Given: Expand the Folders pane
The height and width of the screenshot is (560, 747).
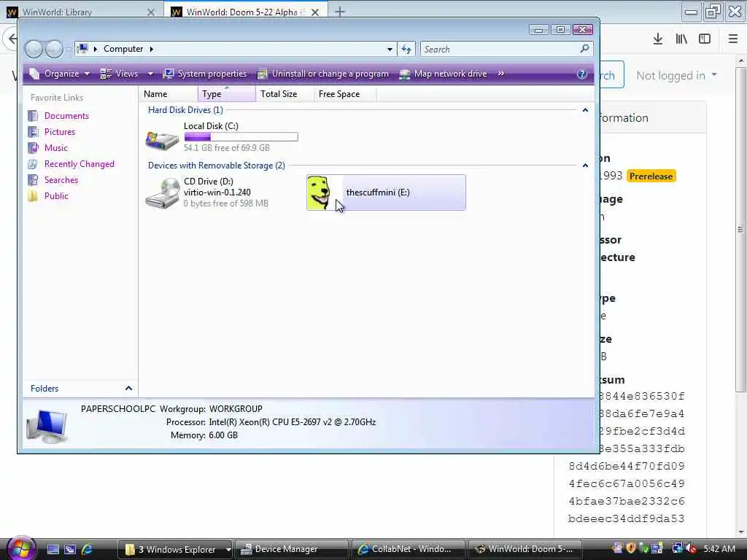Looking at the screenshot, I should point(128,389).
